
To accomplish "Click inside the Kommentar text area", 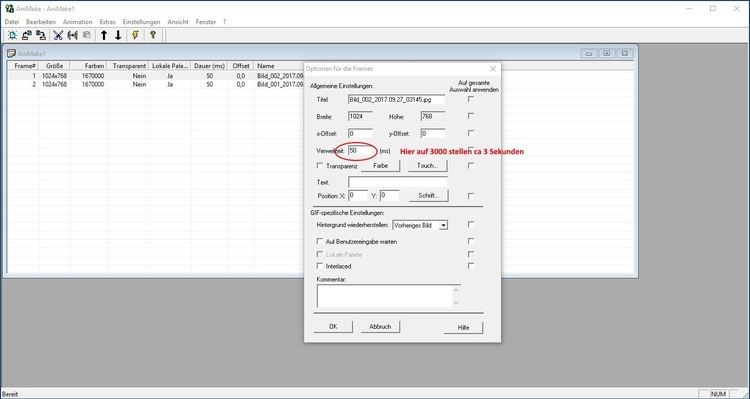I will (x=384, y=296).
